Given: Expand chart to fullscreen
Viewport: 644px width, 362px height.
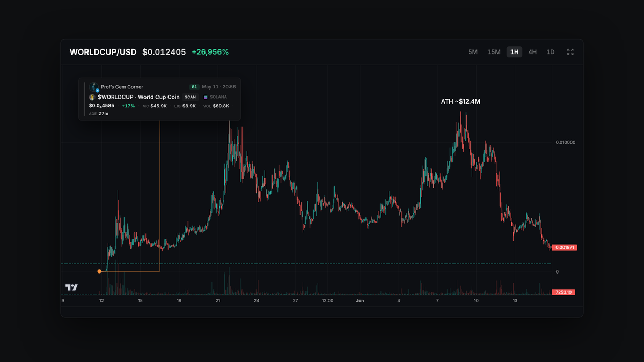Looking at the screenshot, I should tap(570, 52).
